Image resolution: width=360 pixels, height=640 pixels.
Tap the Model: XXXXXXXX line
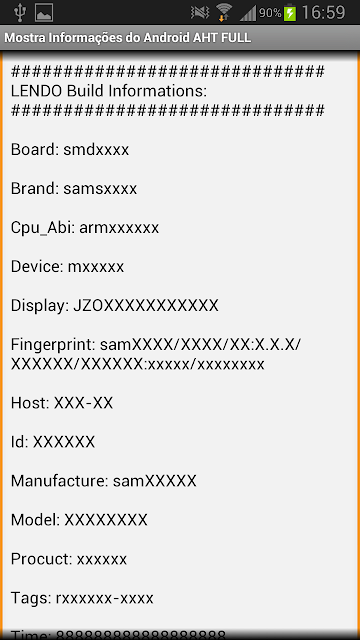coord(79,520)
